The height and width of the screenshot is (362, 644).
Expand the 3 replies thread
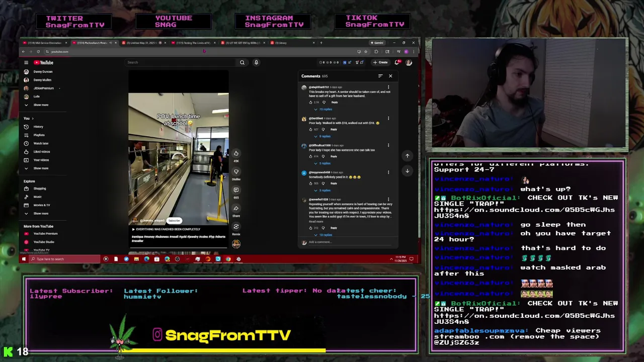323,191
